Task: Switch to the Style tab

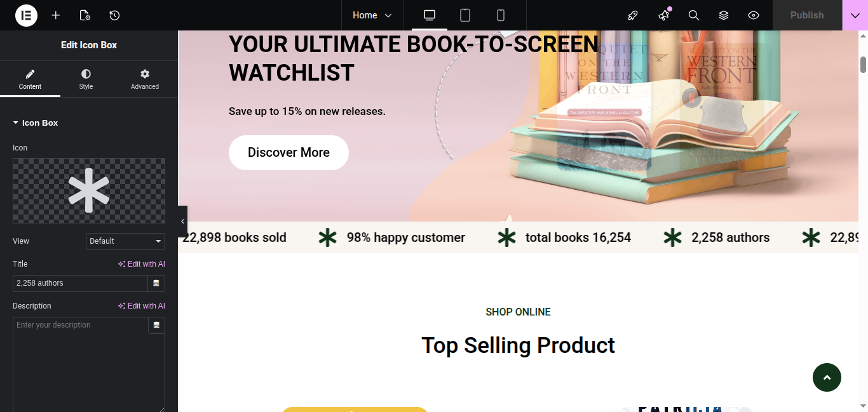Action: pyautogui.click(x=86, y=79)
